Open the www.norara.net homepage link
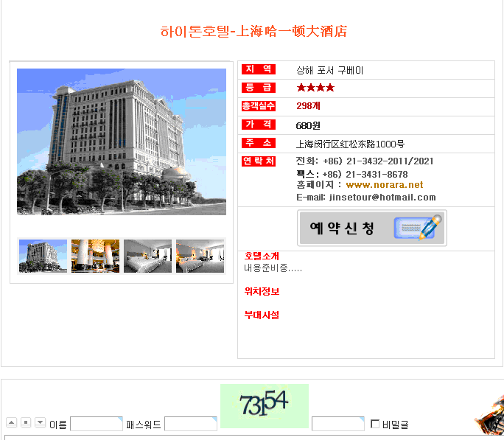504x440 pixels. (384, 185)
